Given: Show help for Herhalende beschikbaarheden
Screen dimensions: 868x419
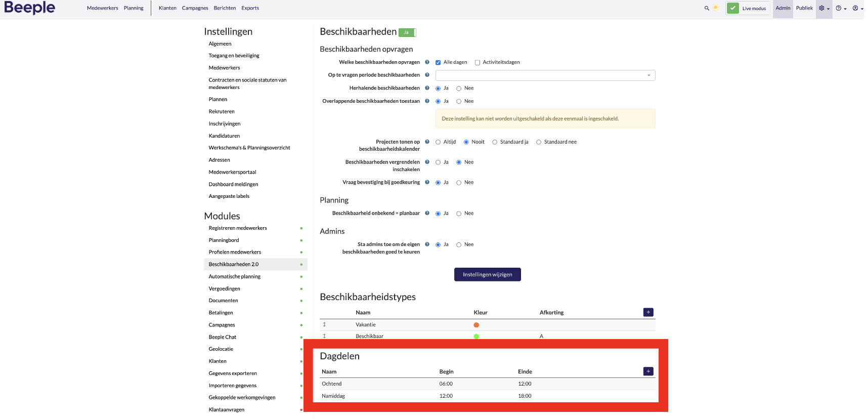Looking at the screenshot, I should pyautogui.click(x=427, y=88).
